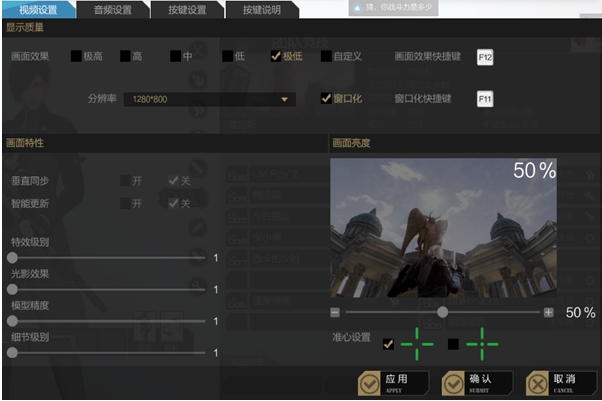Open the 分辨率 1280*800 dropdown
This screenshot has width=602, height=401.
(210, 99)
